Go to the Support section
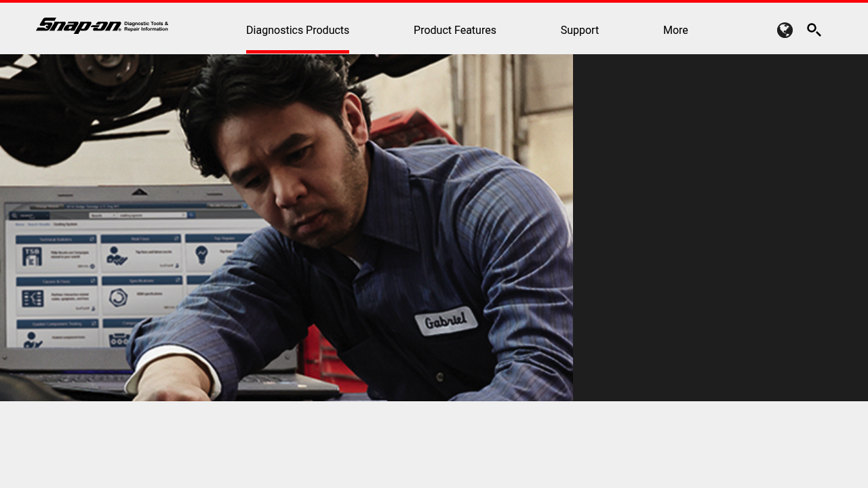The width and height of the screenshot is (868, 488). pyautogui.click(x=580, y=30)
